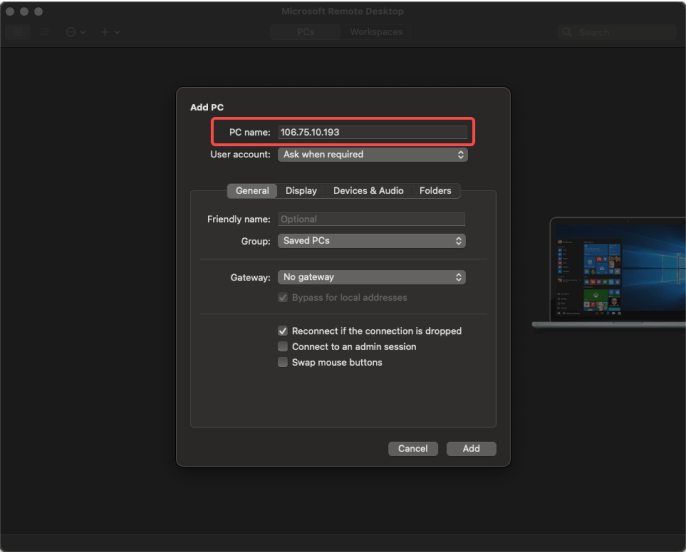Click the Add button
Screen dimensions: 686x552
[471, 449]
